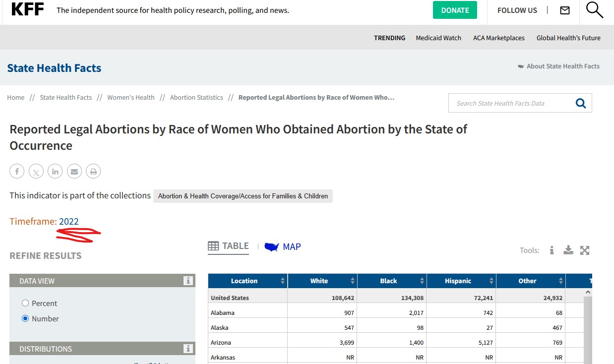
Task: Open State Health Facts section title
Action: tap(54, 68)
